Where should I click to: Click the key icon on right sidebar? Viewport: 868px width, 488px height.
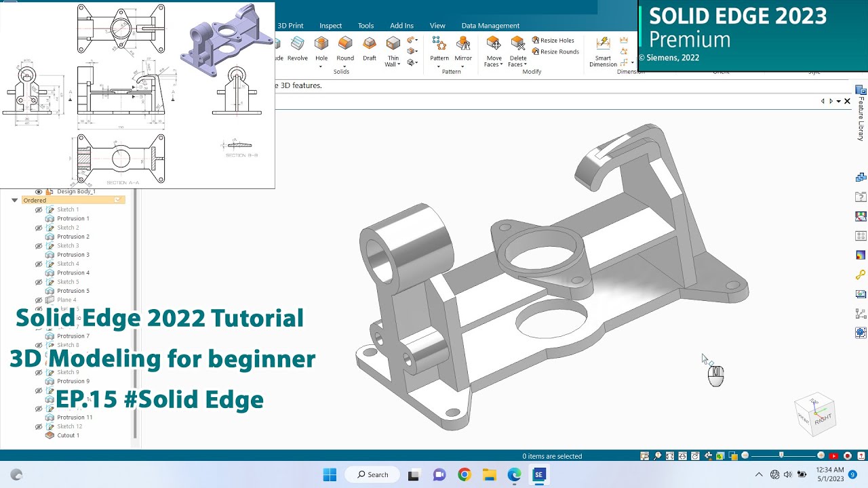coord(861,274)
